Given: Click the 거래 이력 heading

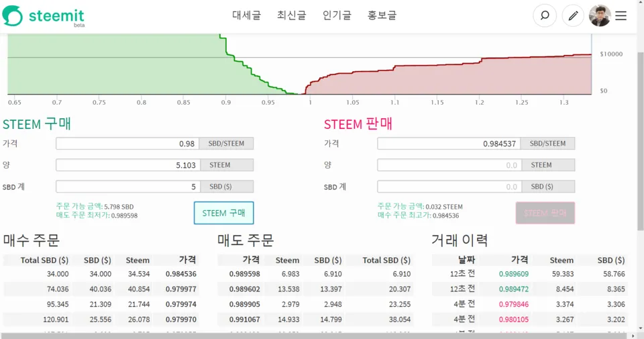Looking at the screenshot, I should 460,240.
